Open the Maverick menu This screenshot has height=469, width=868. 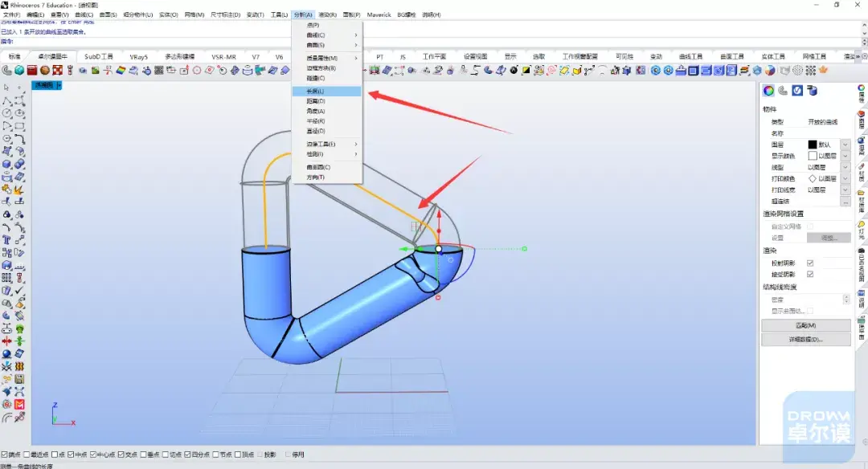(x=379, y=15)
